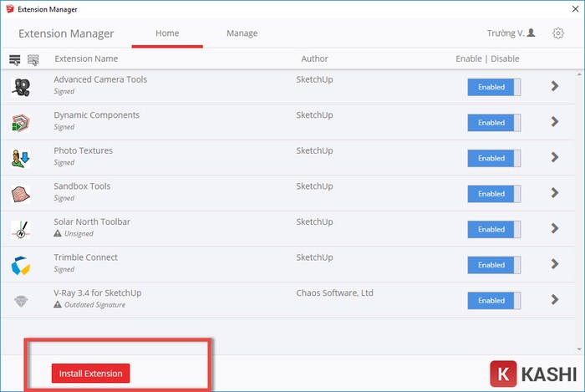
Task: Click the Unsigned warning triangle for Solar North
Action: 58,233
